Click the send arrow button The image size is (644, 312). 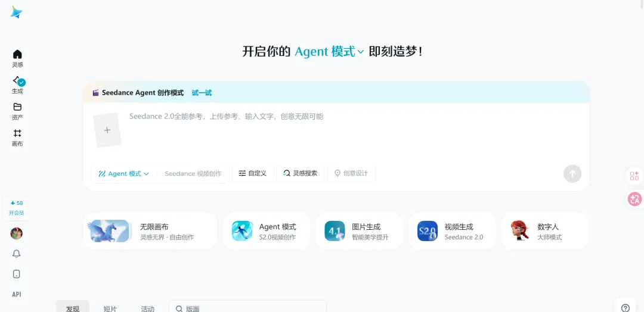point(572,174)
